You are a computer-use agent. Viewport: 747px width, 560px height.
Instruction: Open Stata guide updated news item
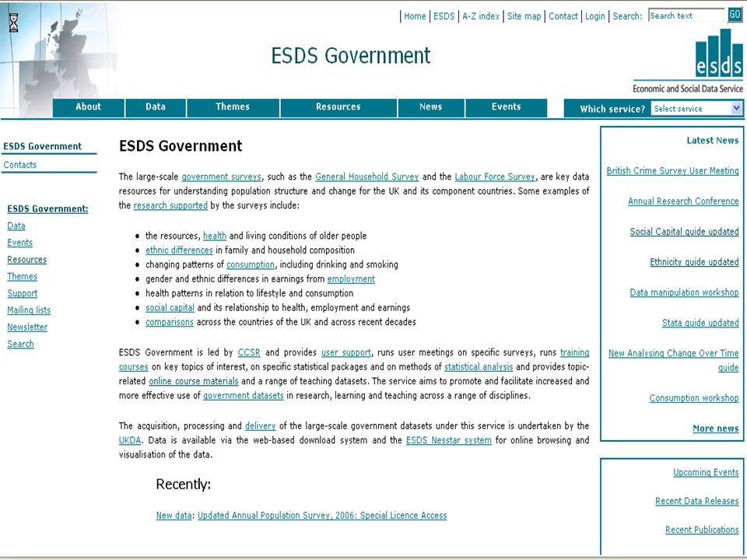coord(701,323)
